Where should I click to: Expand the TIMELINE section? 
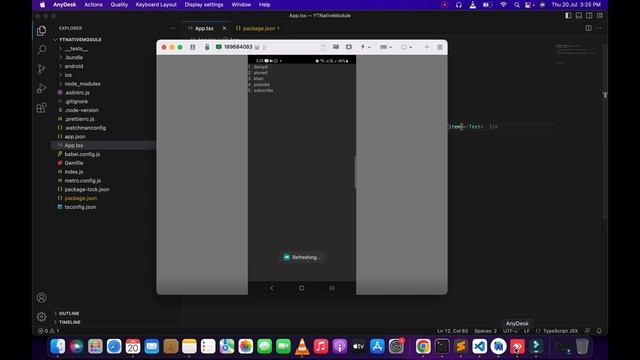[x=70, y=322]
